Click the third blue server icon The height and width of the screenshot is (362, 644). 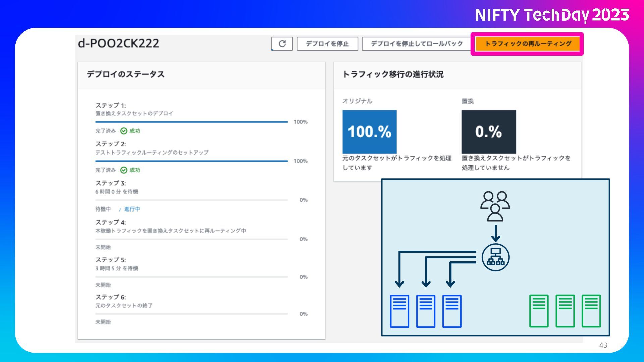[x=452, y=311]
